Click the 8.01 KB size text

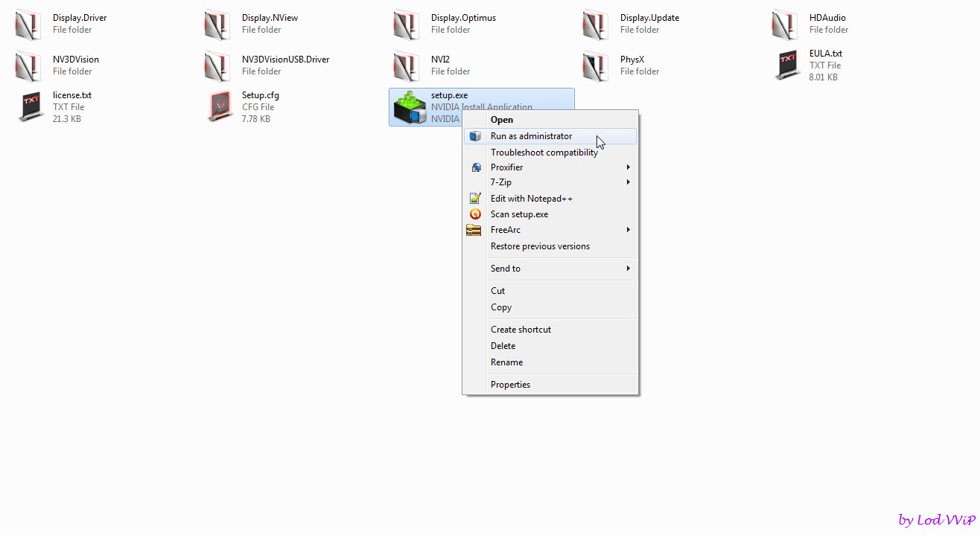pyautogui.click(x=824, y=77)
